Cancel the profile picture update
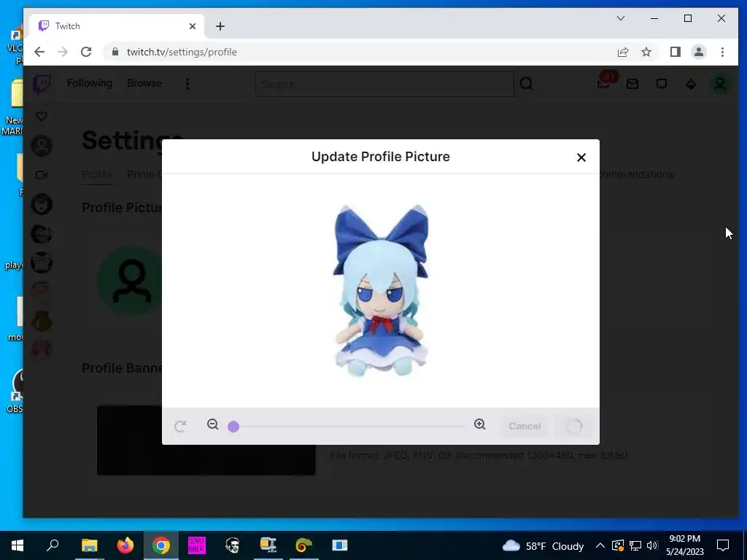The width and height of the screenshot is (747, 560). 525,426
